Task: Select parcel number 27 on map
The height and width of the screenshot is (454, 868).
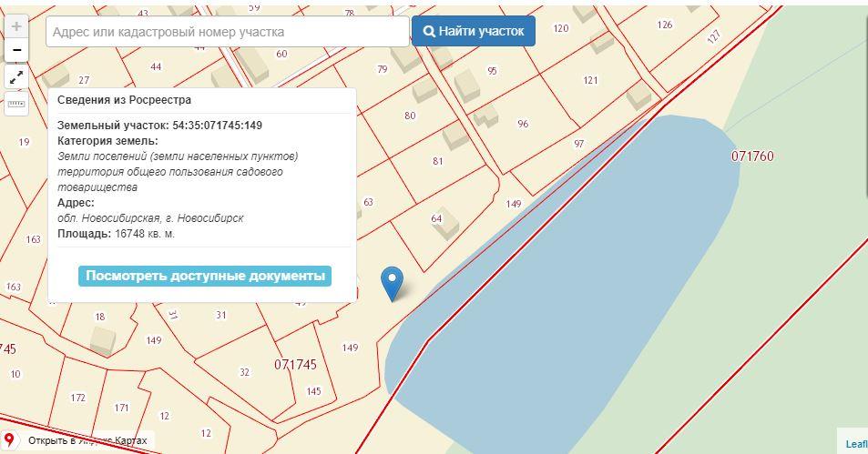Action: (x=84, y=80)
